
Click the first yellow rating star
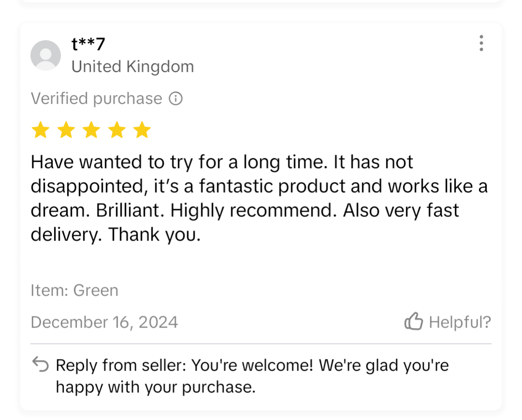pos(40,130)
